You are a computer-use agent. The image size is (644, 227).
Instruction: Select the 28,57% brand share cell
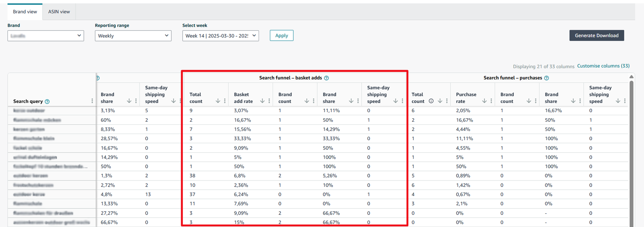tap(109, 138)
